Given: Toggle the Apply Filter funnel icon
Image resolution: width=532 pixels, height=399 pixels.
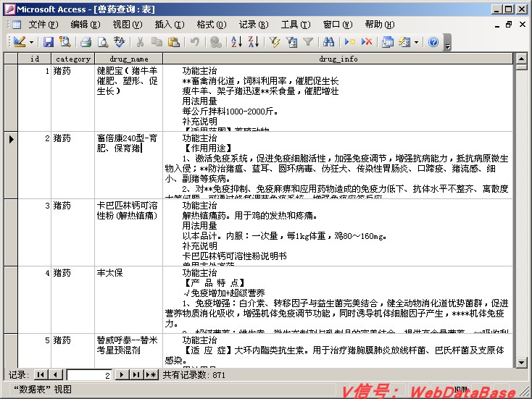Looking at the screenshot, I should [x=308, y=42].
